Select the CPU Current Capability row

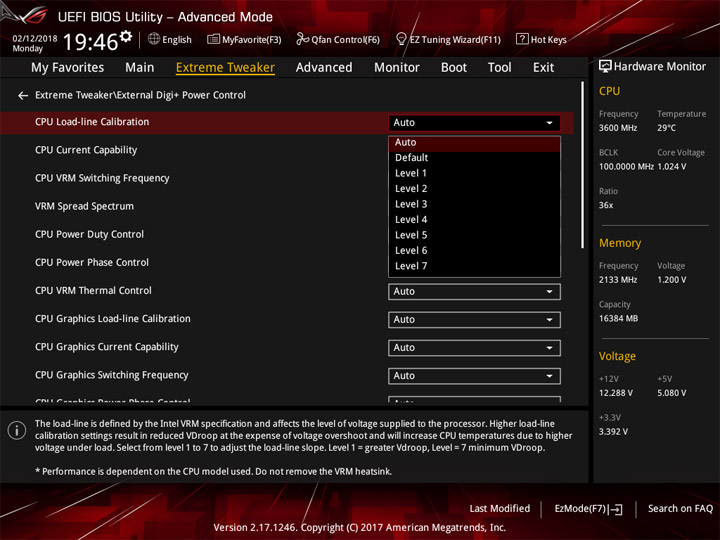86,150
